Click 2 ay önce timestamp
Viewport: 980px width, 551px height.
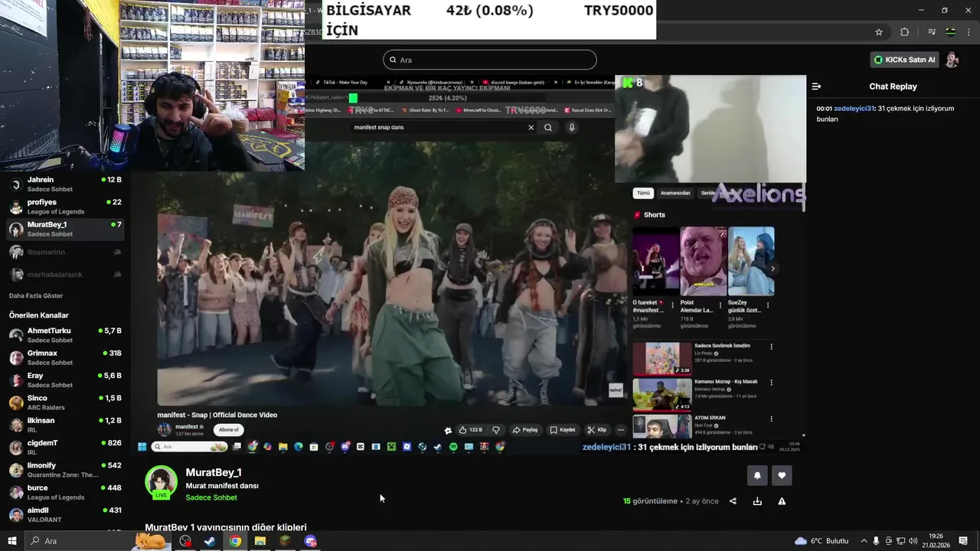point(702,501)
